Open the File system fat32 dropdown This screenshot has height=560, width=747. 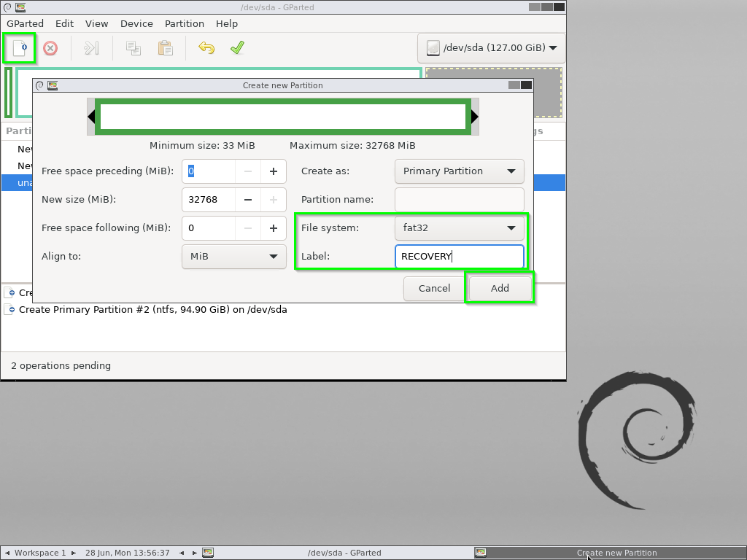(460, 227)
